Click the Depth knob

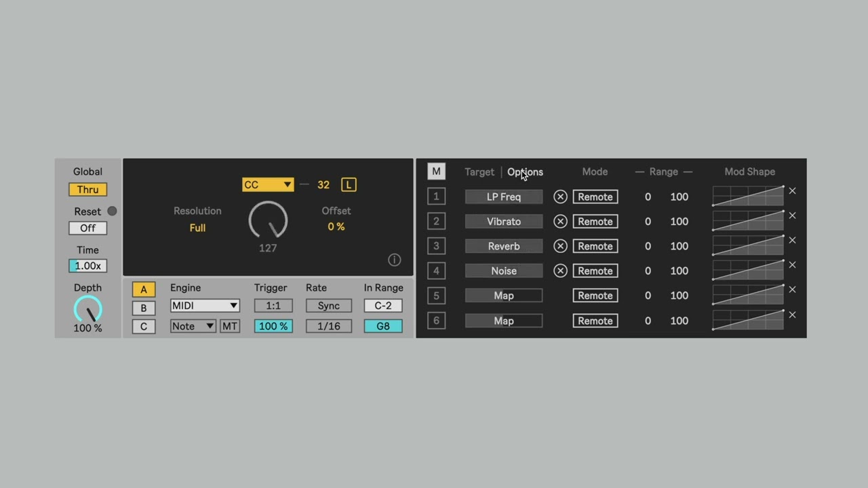[x=87, y=309]
